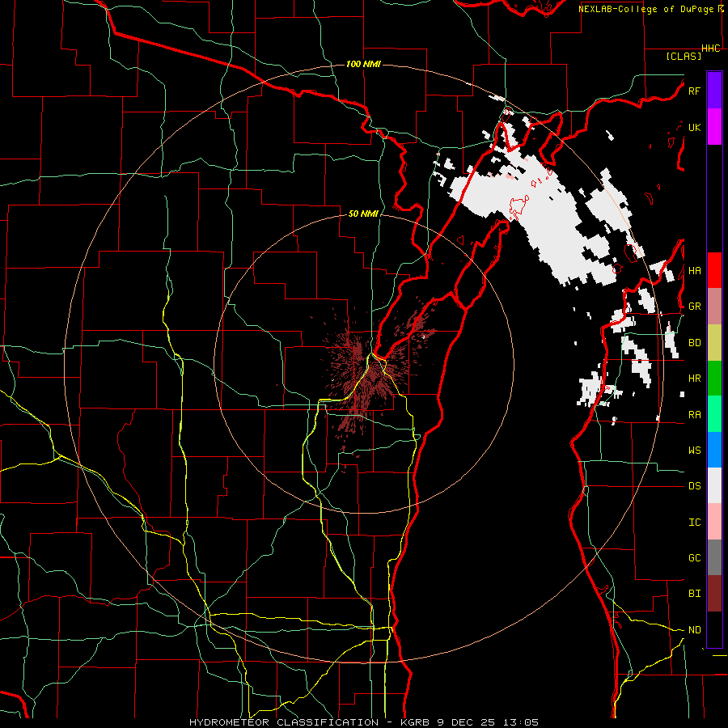
Task: Click the RF legend label
Action: point(694,91)
